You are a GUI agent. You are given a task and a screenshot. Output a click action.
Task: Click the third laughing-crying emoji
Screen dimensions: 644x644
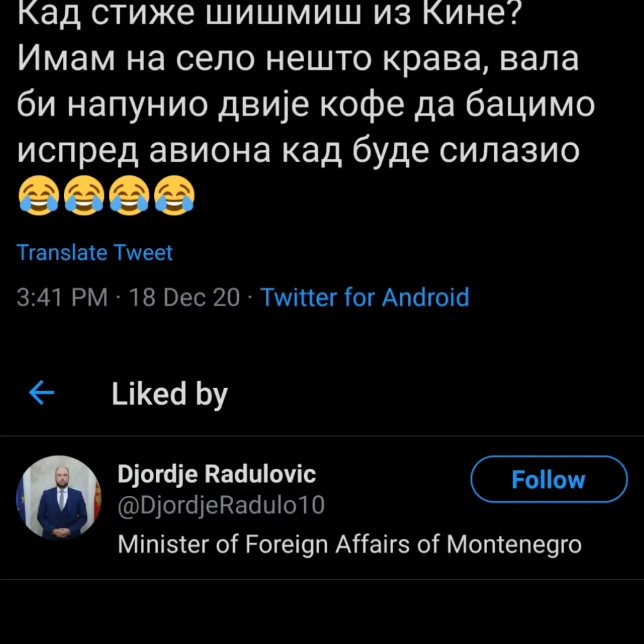(129, 195)
